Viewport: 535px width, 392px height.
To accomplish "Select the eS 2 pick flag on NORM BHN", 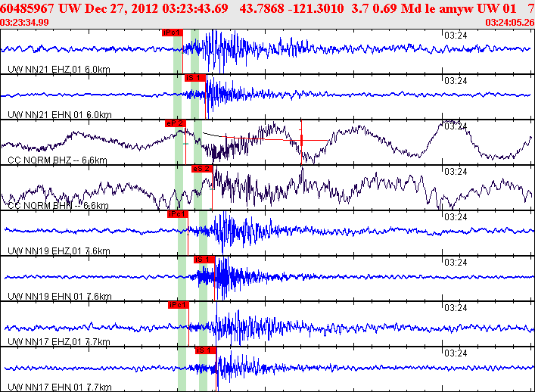I will tap(202, 169).
